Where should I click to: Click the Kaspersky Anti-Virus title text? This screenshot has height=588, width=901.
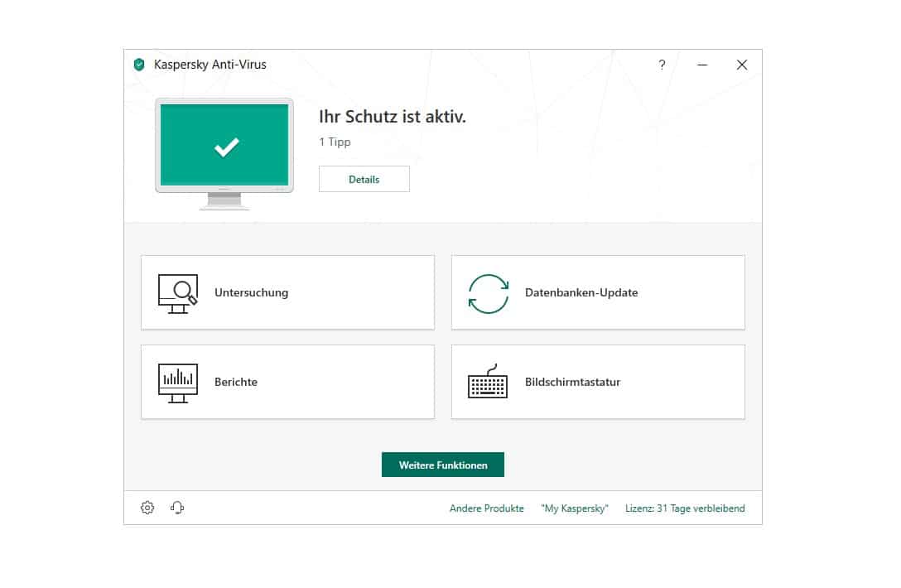[210, 65]
